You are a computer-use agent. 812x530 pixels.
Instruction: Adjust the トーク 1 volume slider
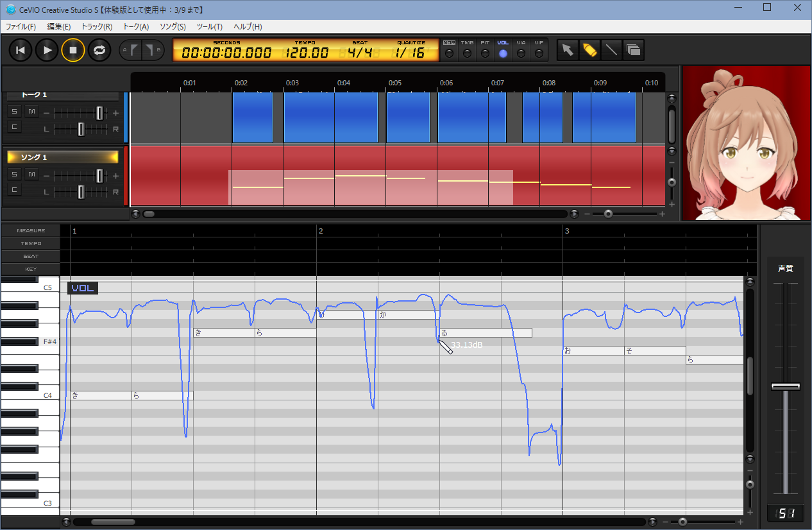pos(99,113)
